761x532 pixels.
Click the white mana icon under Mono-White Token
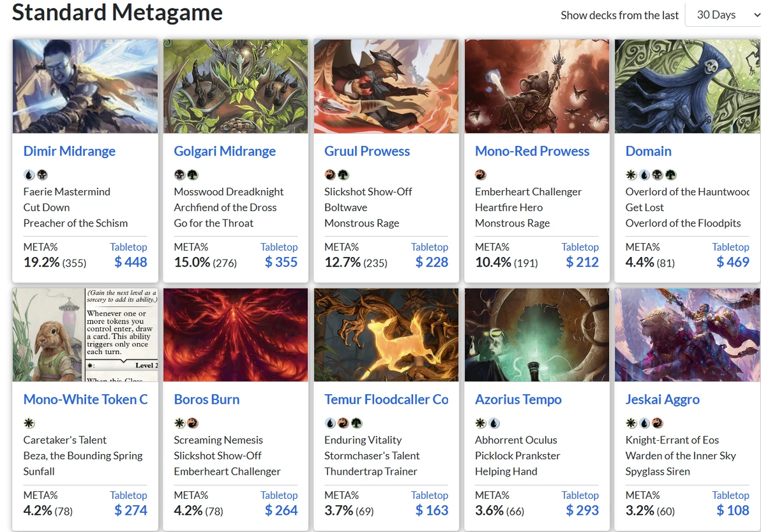[x=29, y=423]
